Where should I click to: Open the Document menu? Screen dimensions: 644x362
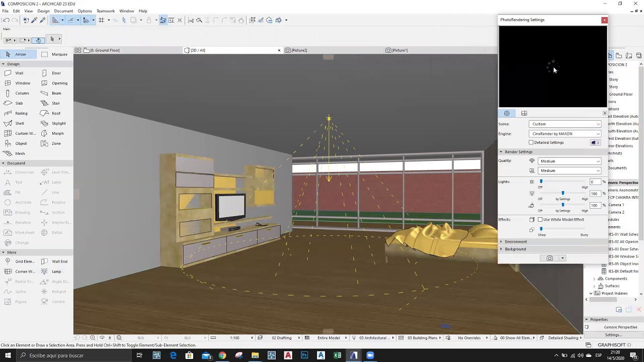[63, 11]
